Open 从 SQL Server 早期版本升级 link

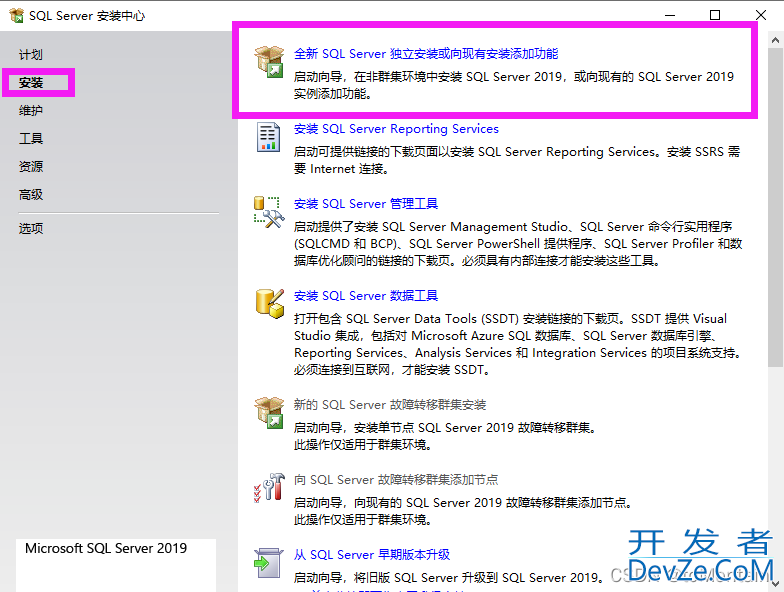372,554
